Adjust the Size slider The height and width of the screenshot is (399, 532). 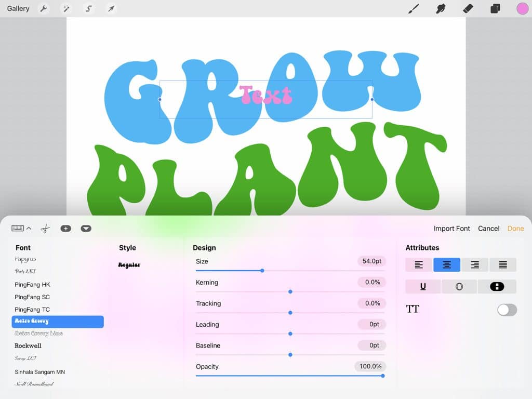(262, 271)
